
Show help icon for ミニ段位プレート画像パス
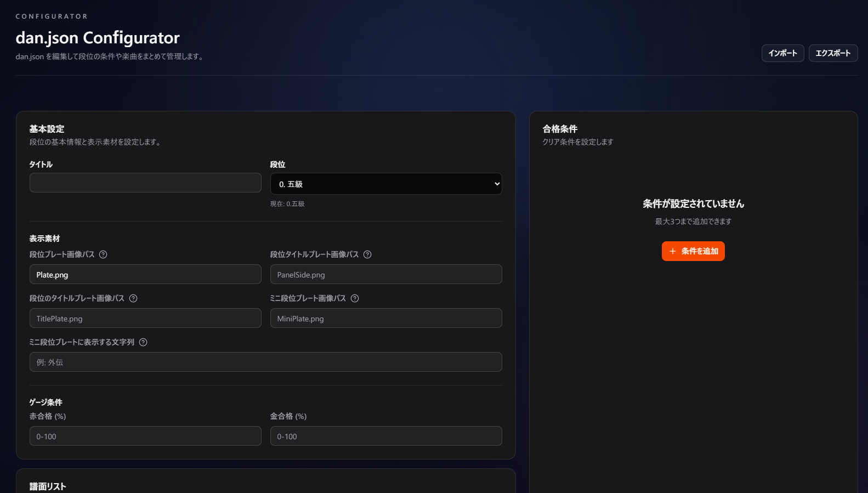point(355,298)
